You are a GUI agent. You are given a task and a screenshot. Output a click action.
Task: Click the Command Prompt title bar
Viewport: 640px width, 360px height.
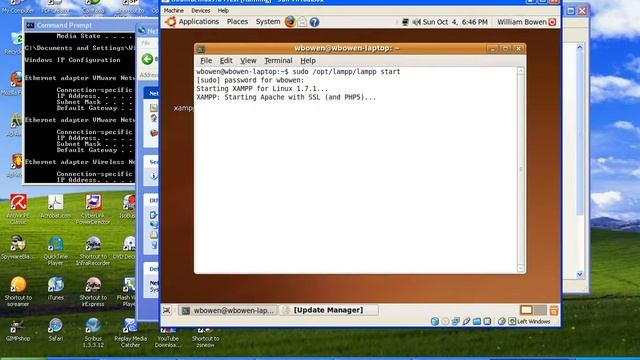coord(80,25)
